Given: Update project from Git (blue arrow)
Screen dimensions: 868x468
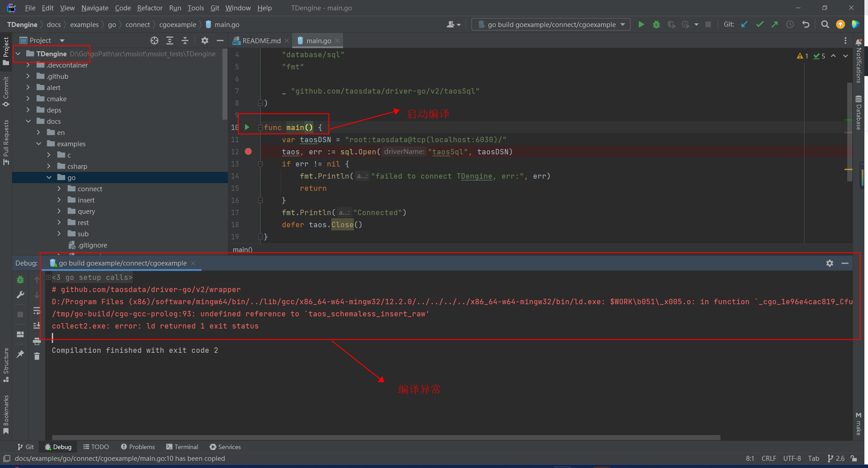Looking at the screenshot, I should [745, 24].
